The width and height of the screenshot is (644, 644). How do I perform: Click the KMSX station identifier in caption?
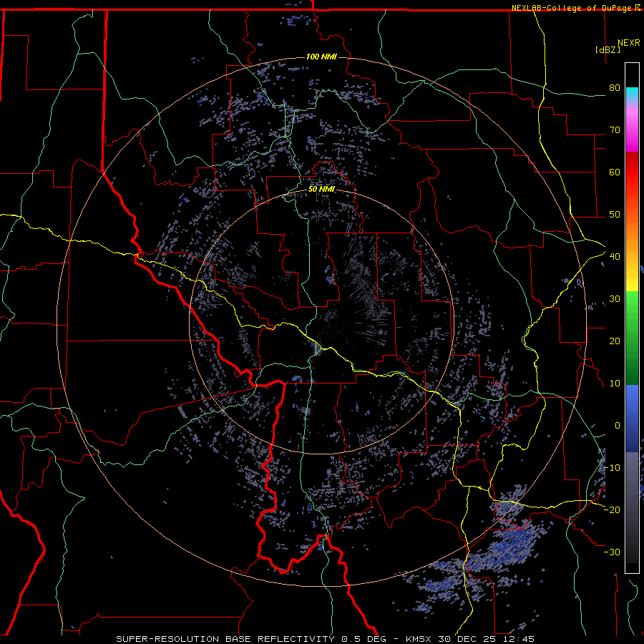tap(419, 639)
